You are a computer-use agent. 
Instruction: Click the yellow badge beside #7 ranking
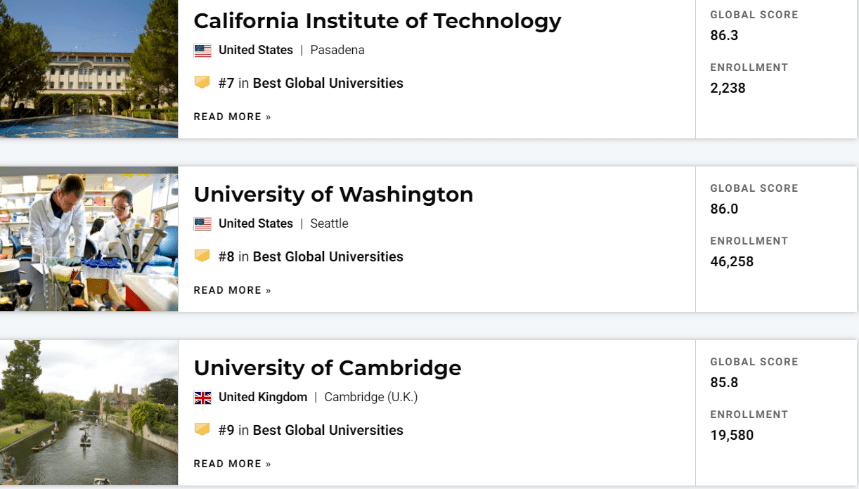(202, 83)
